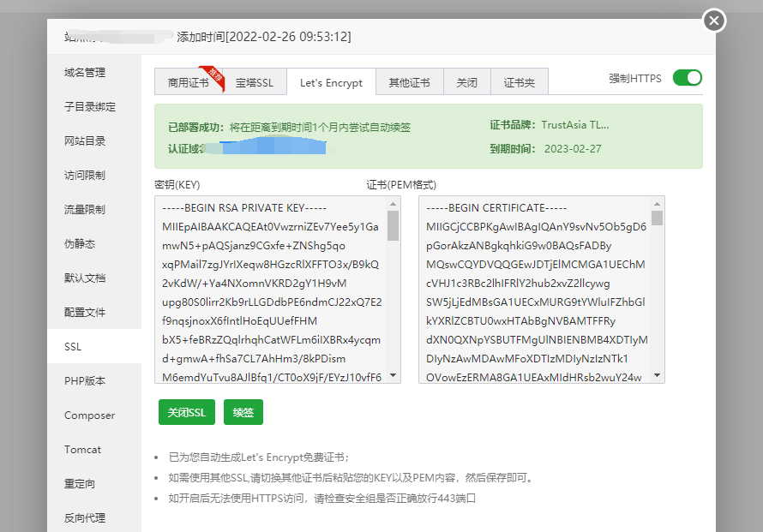Screen dimensions: 763x532
Task: Click the KEY box scrollbar thumb
Action: [x=394, y=225]
